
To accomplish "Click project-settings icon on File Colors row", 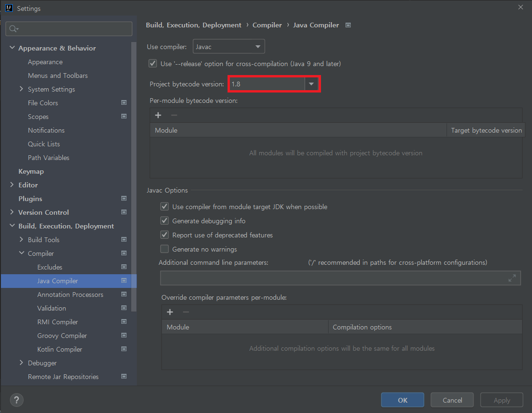I will (124, 102).
